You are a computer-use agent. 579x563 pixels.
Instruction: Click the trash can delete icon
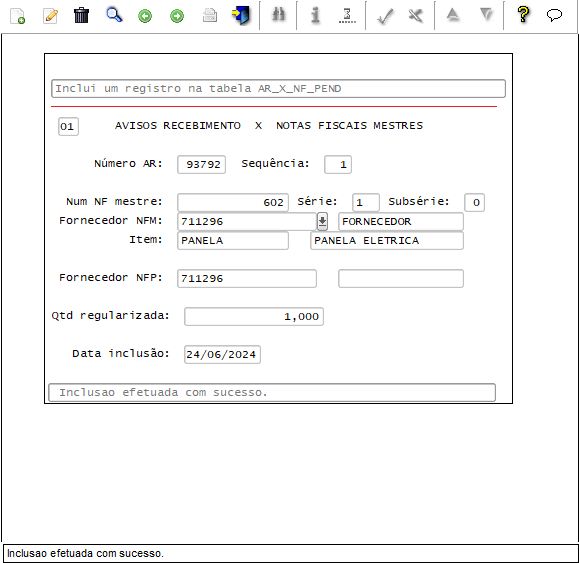pos(81,16)
